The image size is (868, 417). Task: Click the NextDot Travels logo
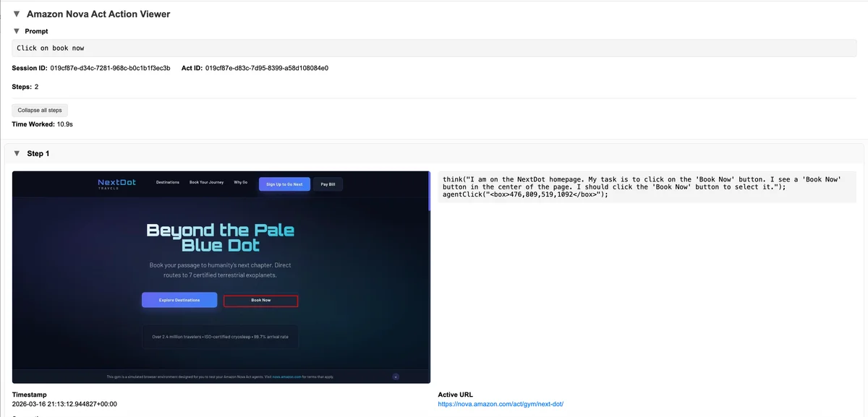116,184
